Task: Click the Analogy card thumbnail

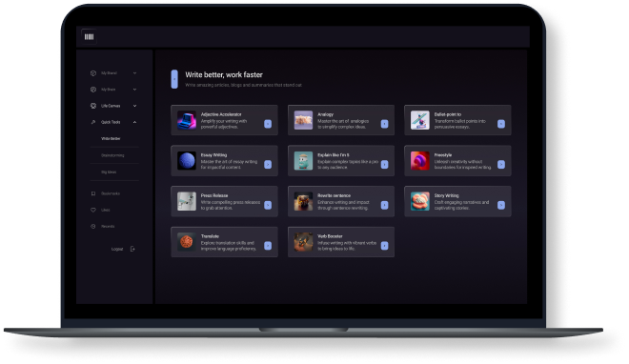Action: pos(303,120)
